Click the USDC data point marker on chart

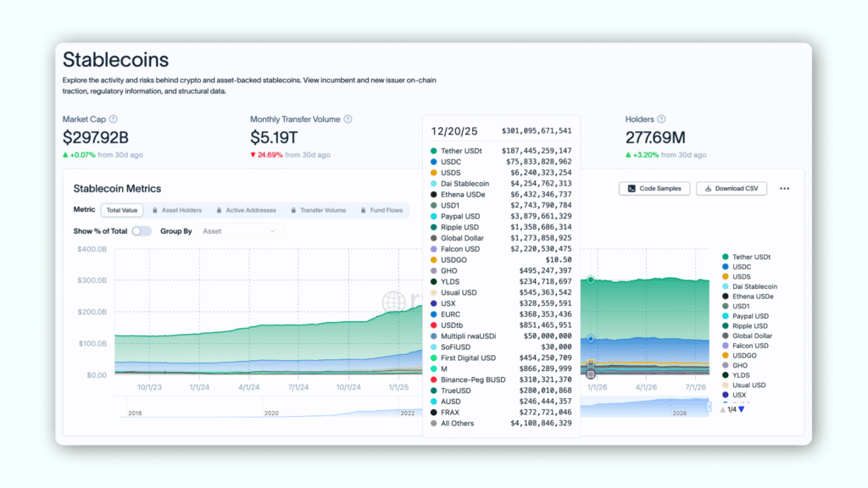click(591, 339)
